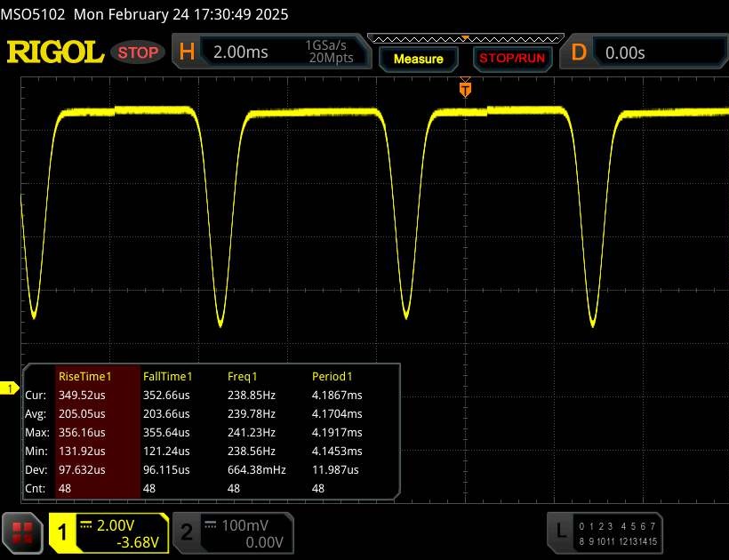This screenshot has width=729, height=560.
Task: Click the orange D delay icon
Action: click(579, 52)
